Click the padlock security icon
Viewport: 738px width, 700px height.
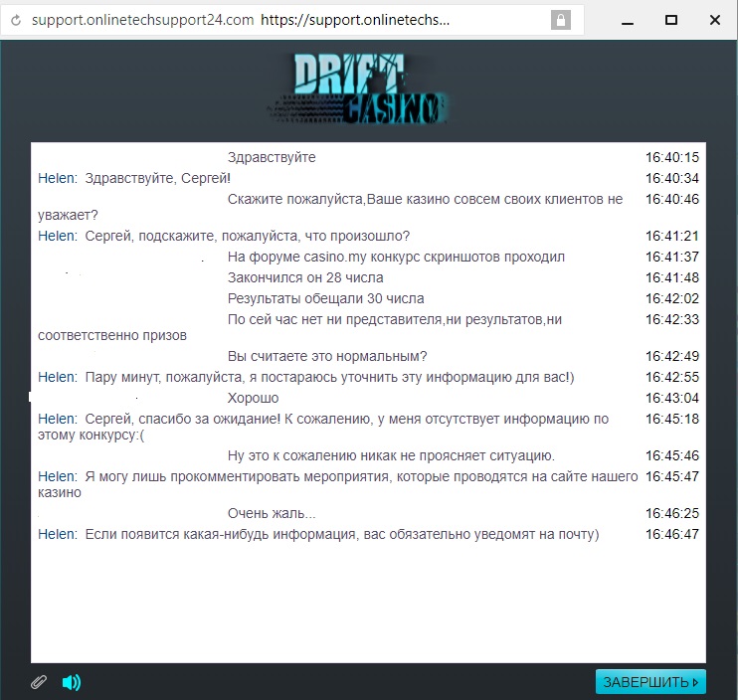561,20
